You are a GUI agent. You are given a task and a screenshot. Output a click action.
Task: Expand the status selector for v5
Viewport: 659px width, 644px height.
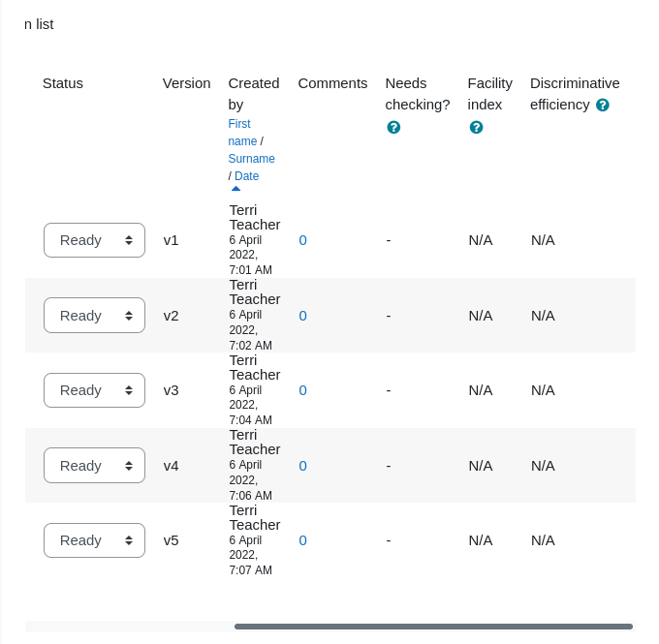pos(95,540)
